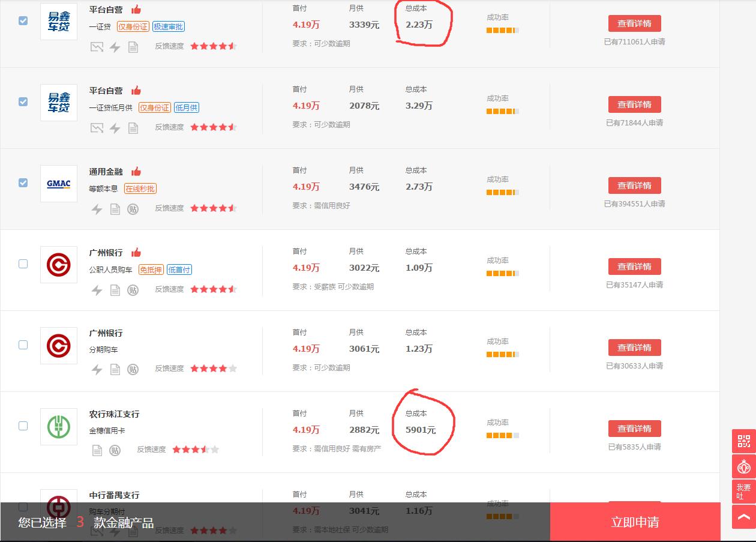Click the 金穗信用卡 product name

coord(107,431)
